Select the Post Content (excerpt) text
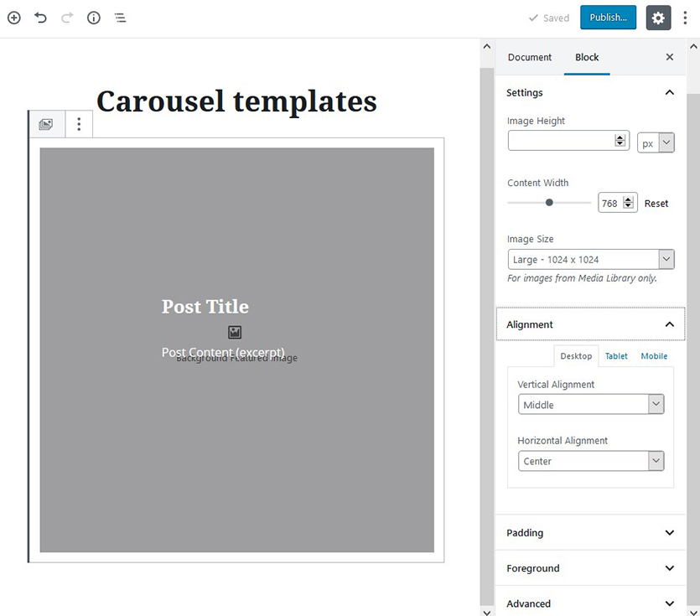 click(x=223, y=352)
